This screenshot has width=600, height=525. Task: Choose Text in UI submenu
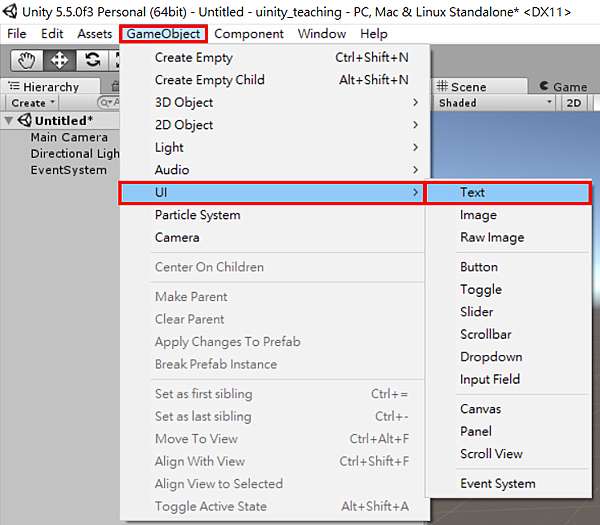pyautogui.click(x=509, y=192)
